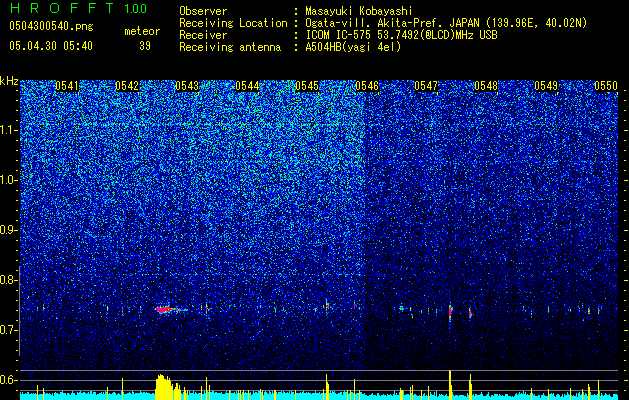Click the 0545 time marker
The height and width of the screenshot is (400, 629).
click(x=307, y=86)
